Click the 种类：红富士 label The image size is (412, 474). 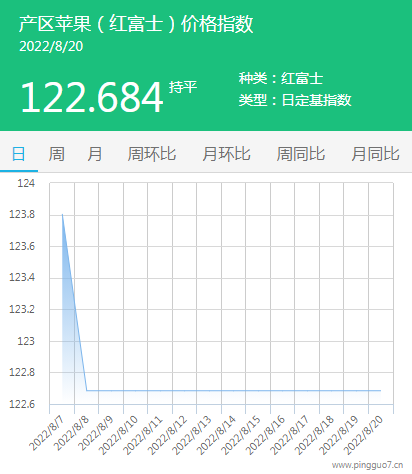pyautogui.click(x=281, y=79)
